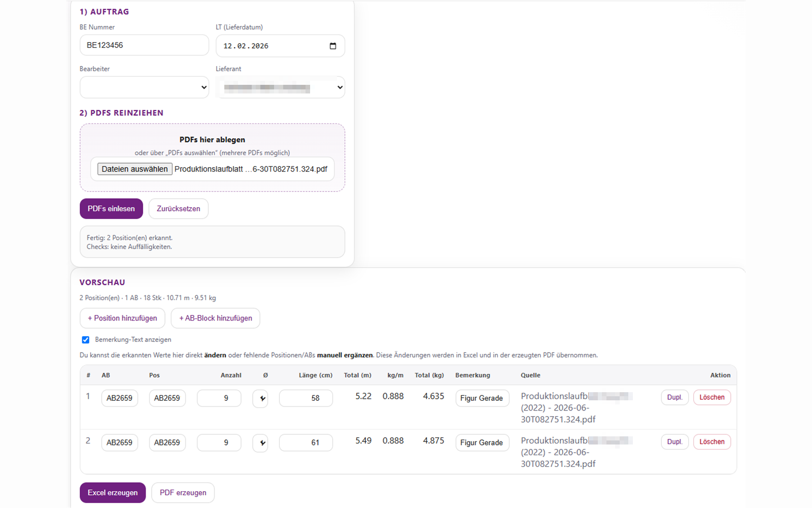
Task: Click Dupl. button in row 1
Action: (674, 397)
